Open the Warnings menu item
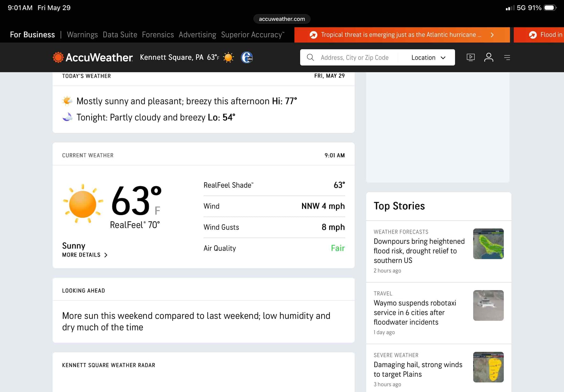Screen dimensions: 564x392 tap(82, 35)
